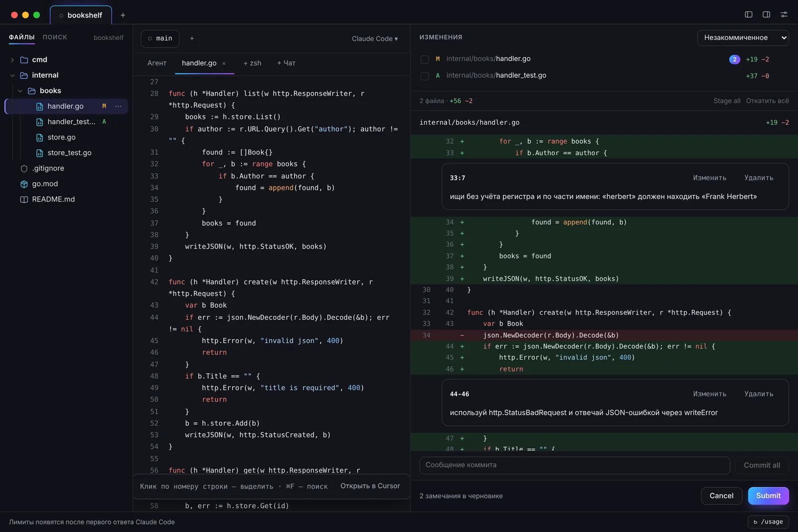798x532 pixels.
Task: Select the main branch button
Action: [160, 38]
